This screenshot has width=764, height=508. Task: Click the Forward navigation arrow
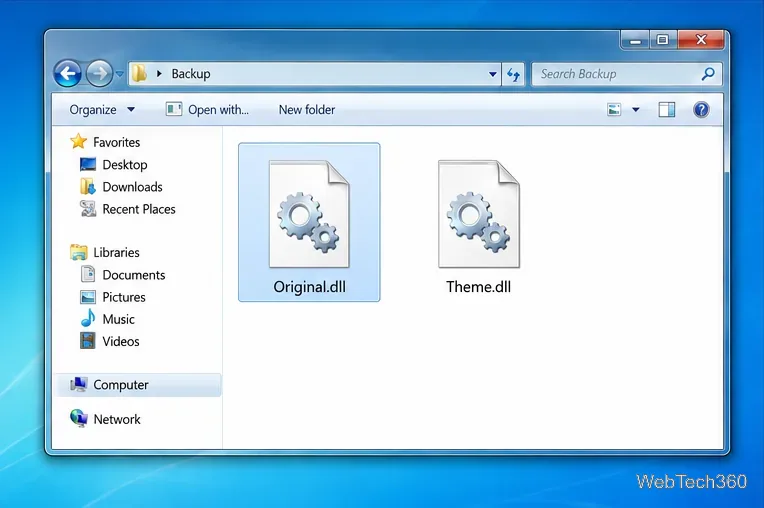pos(99,74)
